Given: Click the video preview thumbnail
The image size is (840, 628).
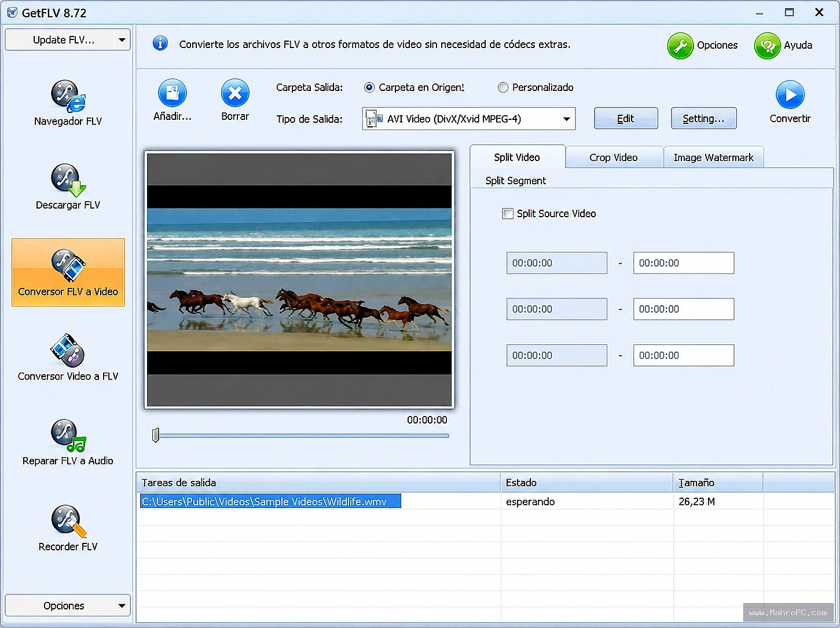Looking at the screenshot, I should 299,280.
